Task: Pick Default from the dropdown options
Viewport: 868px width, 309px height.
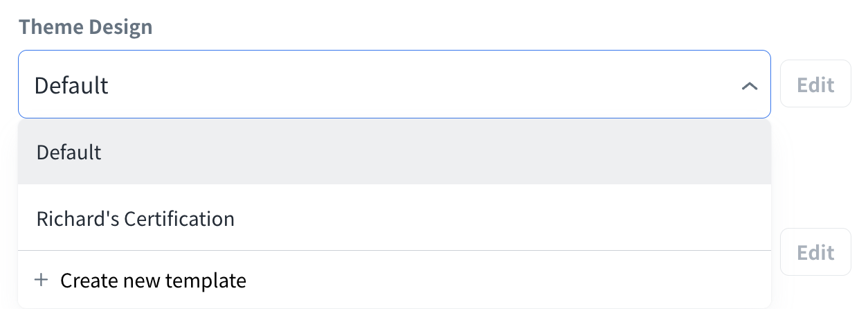Action: [x=69, y=152]
